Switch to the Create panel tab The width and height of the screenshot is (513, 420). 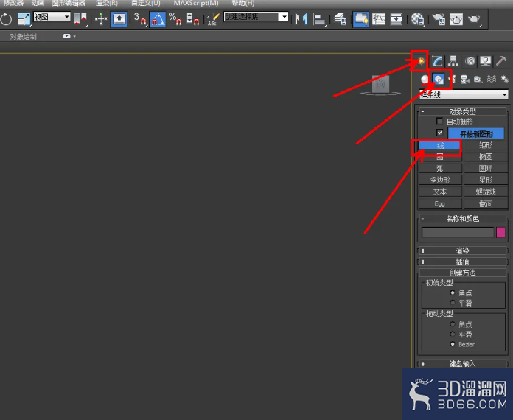[421, 61]
